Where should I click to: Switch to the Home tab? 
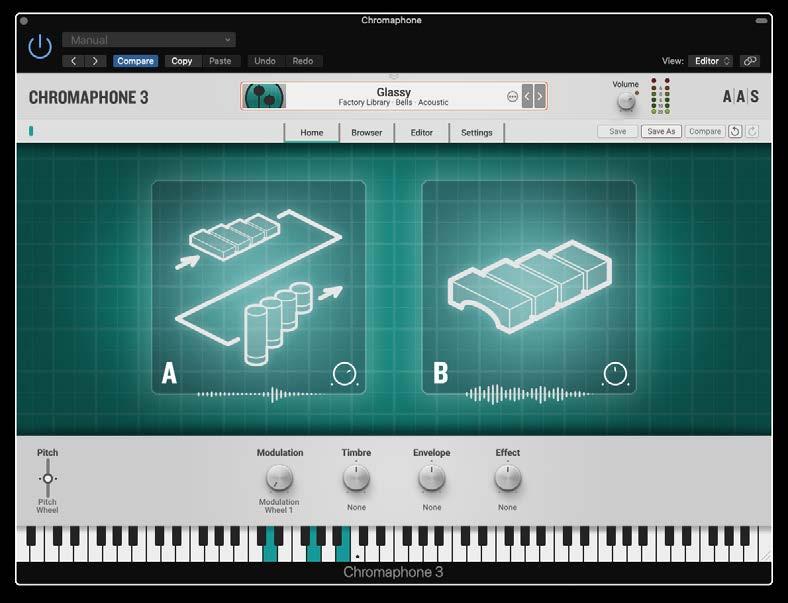tap(312, 133)
